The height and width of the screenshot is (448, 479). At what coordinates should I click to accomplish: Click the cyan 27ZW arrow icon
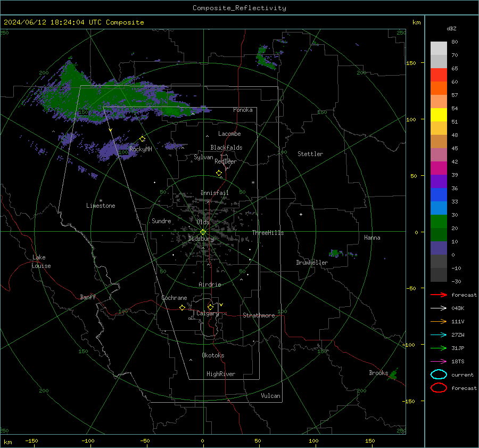(439, 335)
